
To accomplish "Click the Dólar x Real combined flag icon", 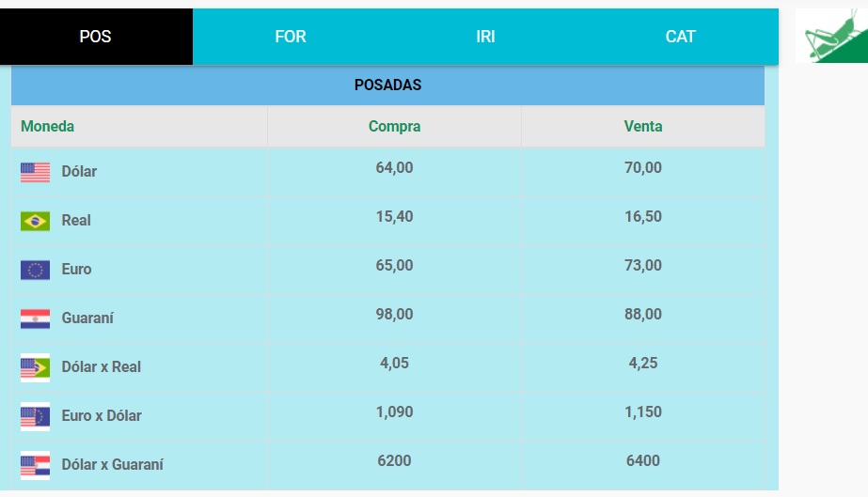I will [35, 367].
